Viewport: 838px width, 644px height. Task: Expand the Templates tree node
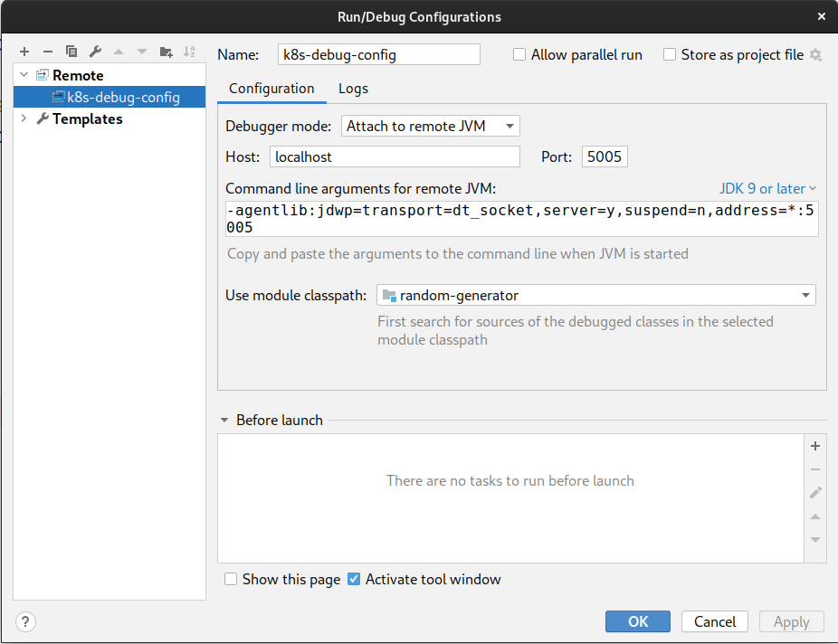coord(24,118)
